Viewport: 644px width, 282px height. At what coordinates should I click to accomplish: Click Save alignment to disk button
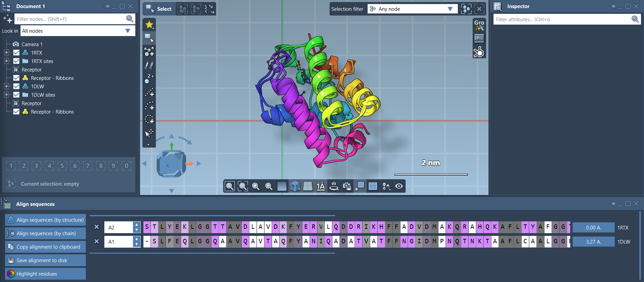click(x=45, y=260)
